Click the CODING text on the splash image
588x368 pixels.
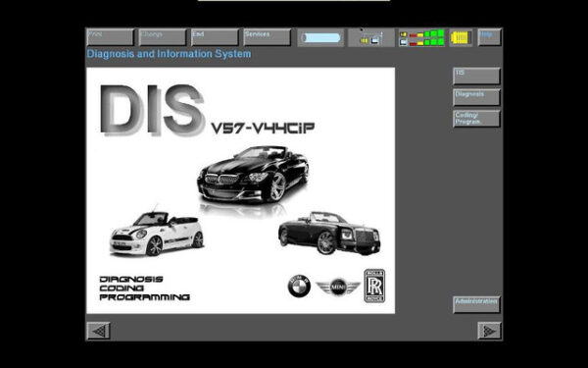[x=122, y=288]
